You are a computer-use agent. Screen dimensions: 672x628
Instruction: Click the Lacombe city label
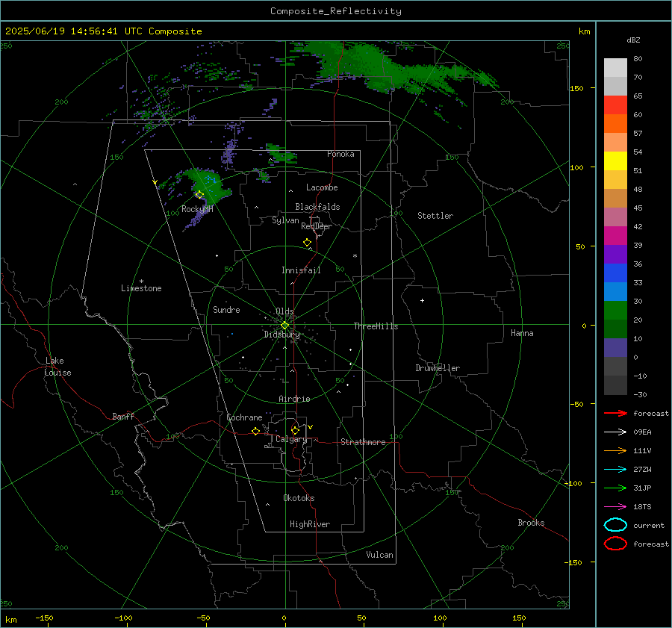pos(322,187)
